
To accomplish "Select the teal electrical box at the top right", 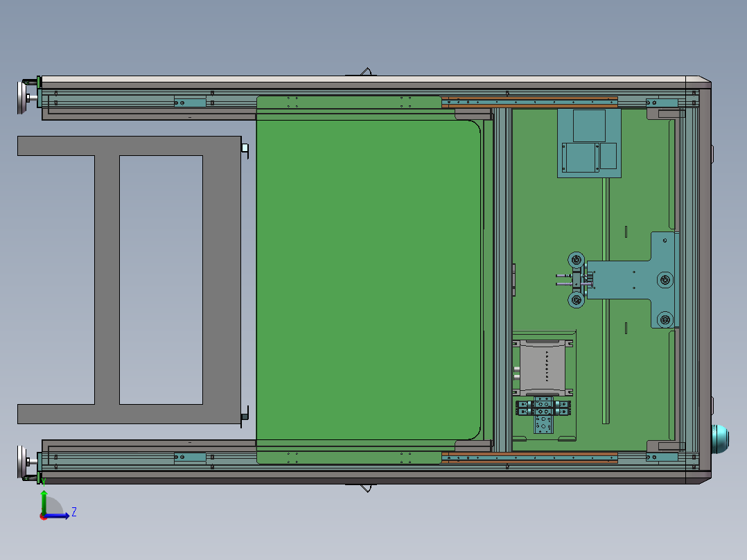I will 589,143.
